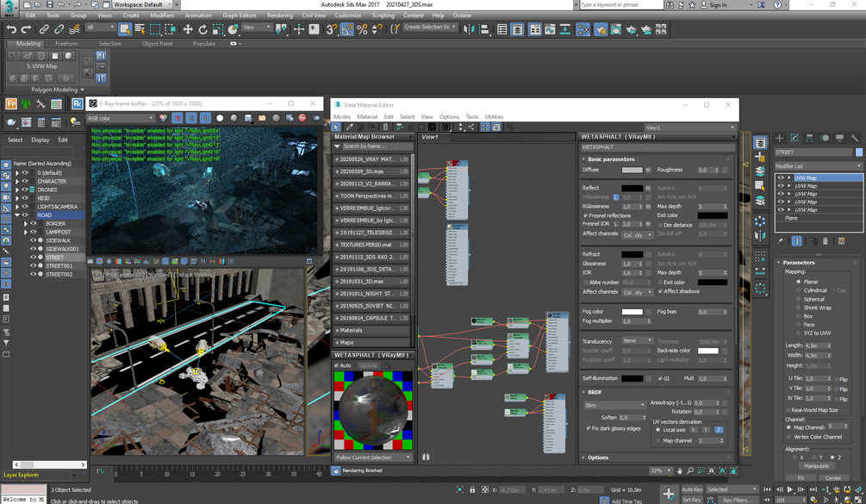Open the Rendering menu

tap(279, 16)
